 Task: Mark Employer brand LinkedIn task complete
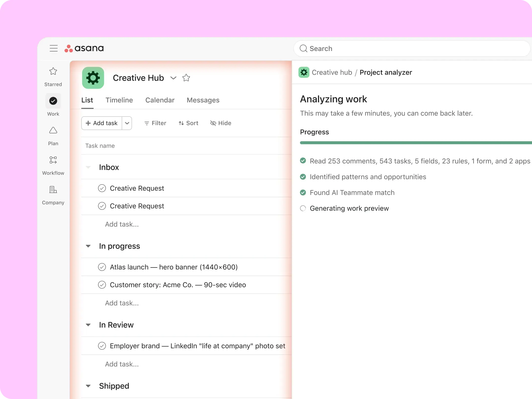coord(102,346)
